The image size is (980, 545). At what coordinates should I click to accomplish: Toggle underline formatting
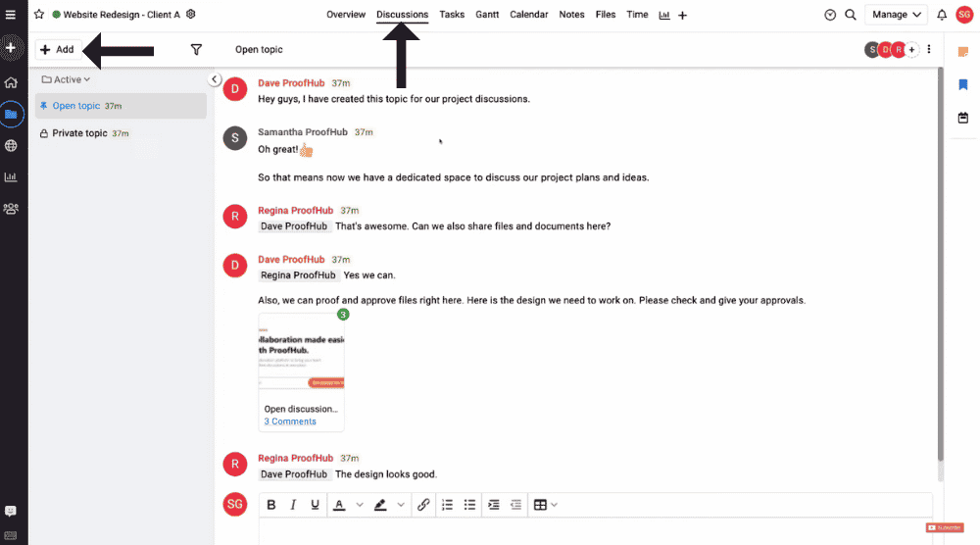315,505
